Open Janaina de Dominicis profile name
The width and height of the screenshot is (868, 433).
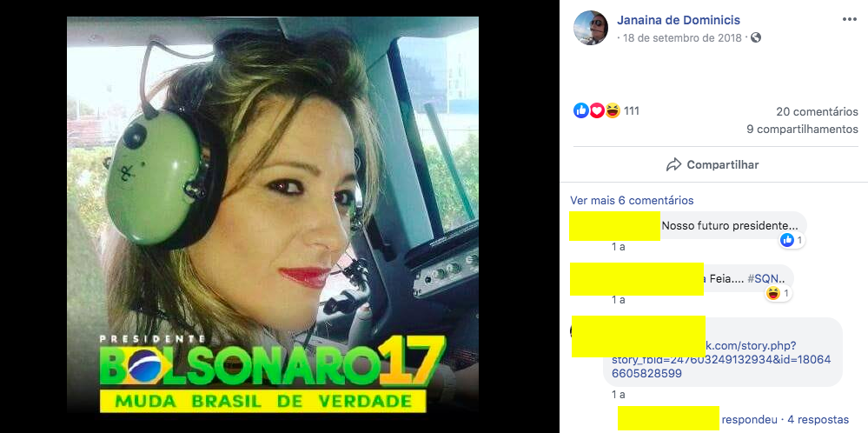point(678,21)
